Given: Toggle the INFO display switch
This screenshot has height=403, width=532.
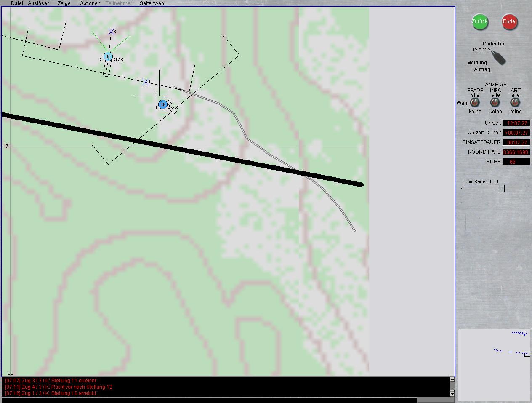Looking at the screenshot, I should pos(495,103).
